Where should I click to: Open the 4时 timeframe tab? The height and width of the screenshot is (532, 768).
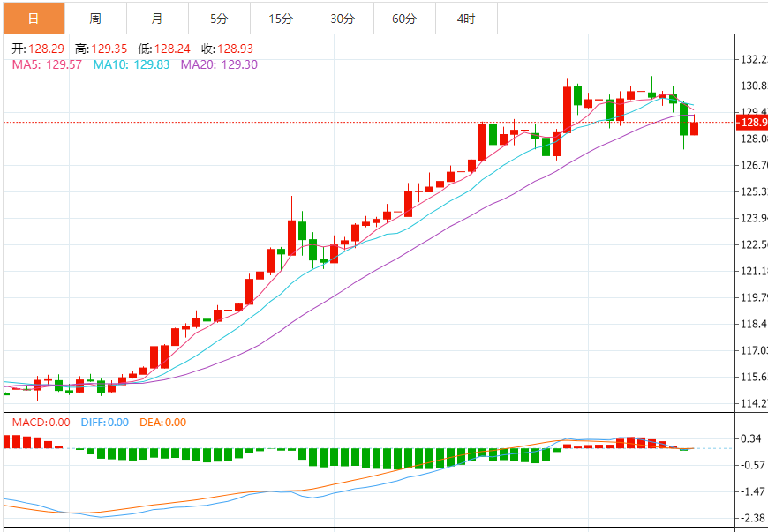pyautogui.click(x=466, y=19)
